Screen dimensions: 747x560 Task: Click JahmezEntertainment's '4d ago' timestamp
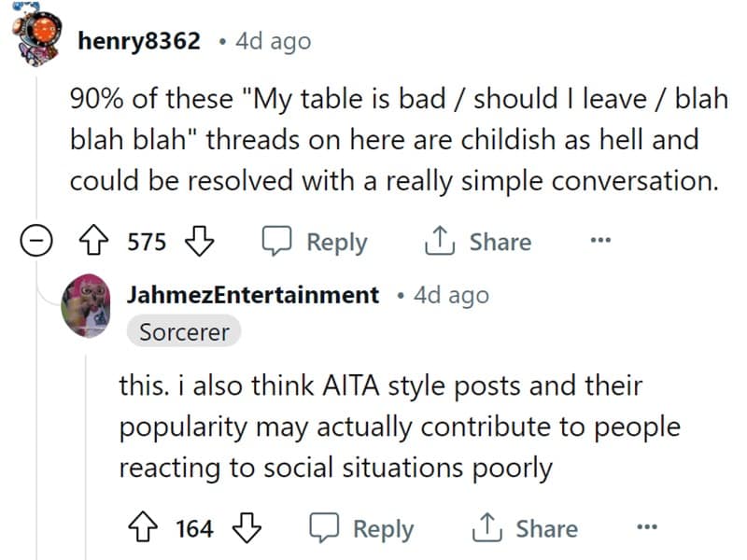pyautogui.click(x=451, y=295)
